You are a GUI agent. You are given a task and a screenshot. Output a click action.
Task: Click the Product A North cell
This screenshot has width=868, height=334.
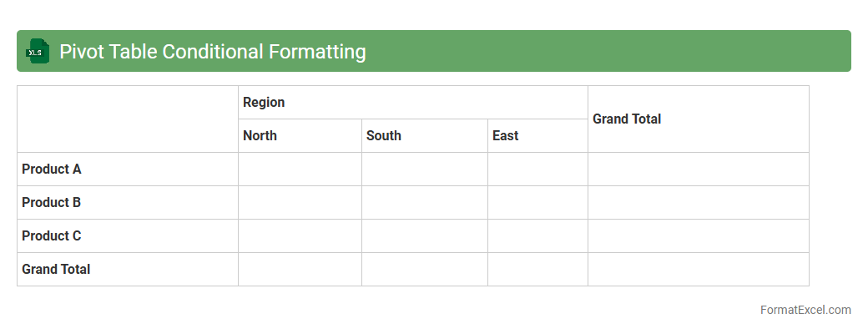300,170
